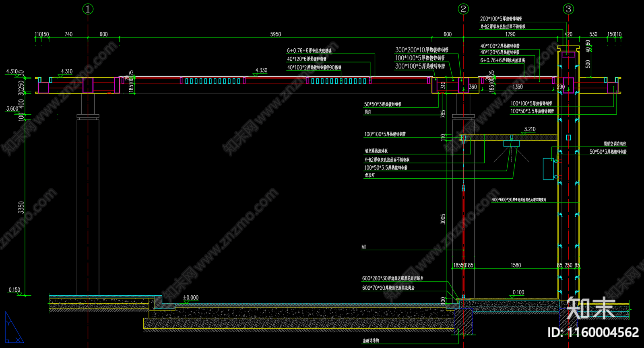This screenshot has height=348, width=644.
Task: Click the 吸顶灯 ceiling light label
Action: tap(369, 175)
